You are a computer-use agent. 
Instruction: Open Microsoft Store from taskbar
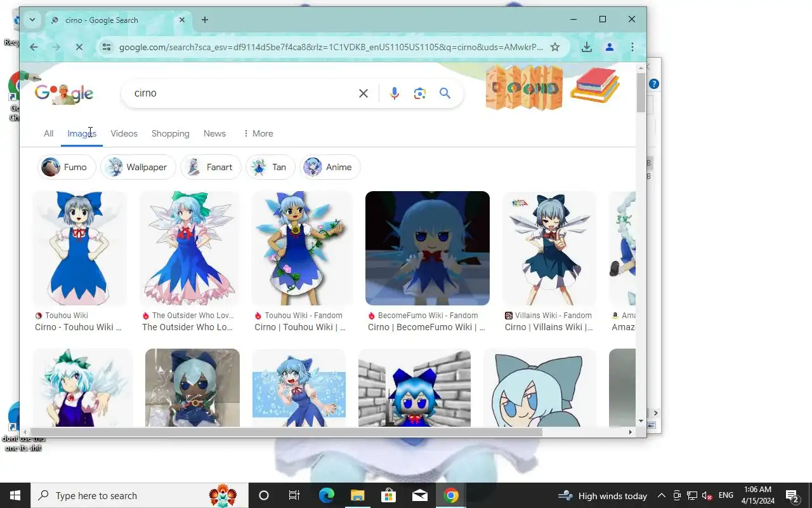[388, 495]
